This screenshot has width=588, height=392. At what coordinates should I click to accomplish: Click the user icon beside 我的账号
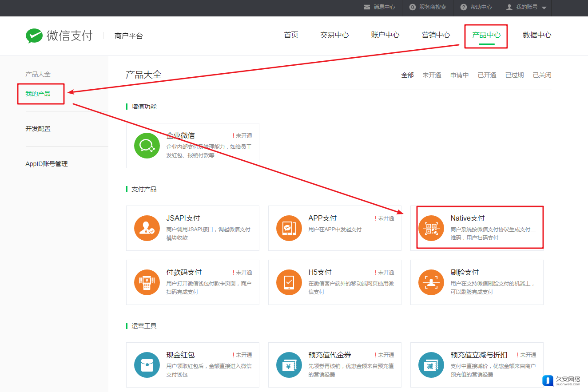click(509, 7)
